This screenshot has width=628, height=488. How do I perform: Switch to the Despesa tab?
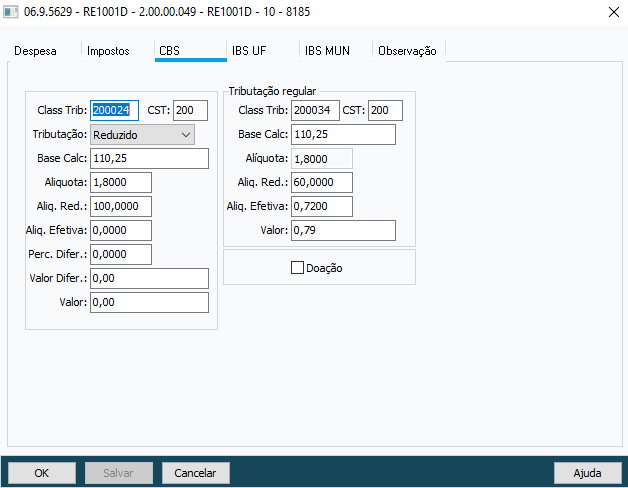pyautogui.click(x=35, y=51)
